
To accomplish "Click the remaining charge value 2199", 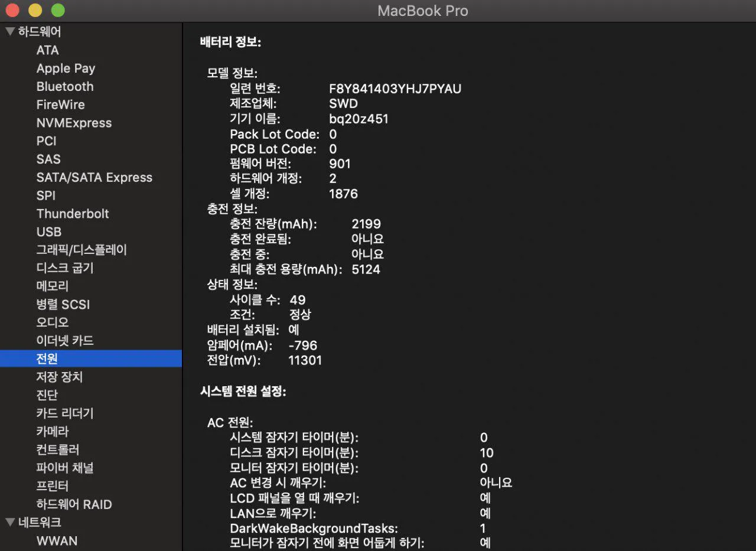I will (366, 224).
